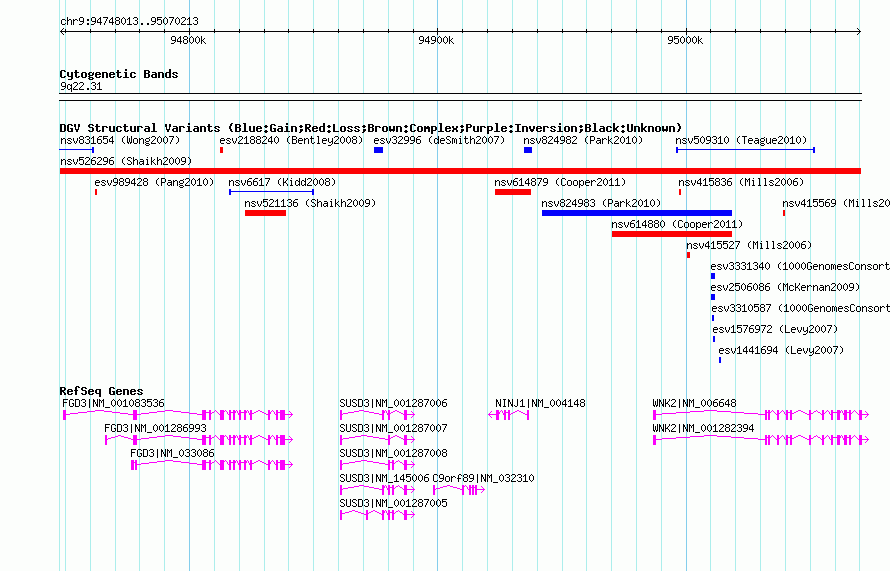Select the SUSD3|NM_001287007 transcript label
Image resolution: width=890 pixels, height=571 pixels.
pyautogui.click(x=393, y=428)
